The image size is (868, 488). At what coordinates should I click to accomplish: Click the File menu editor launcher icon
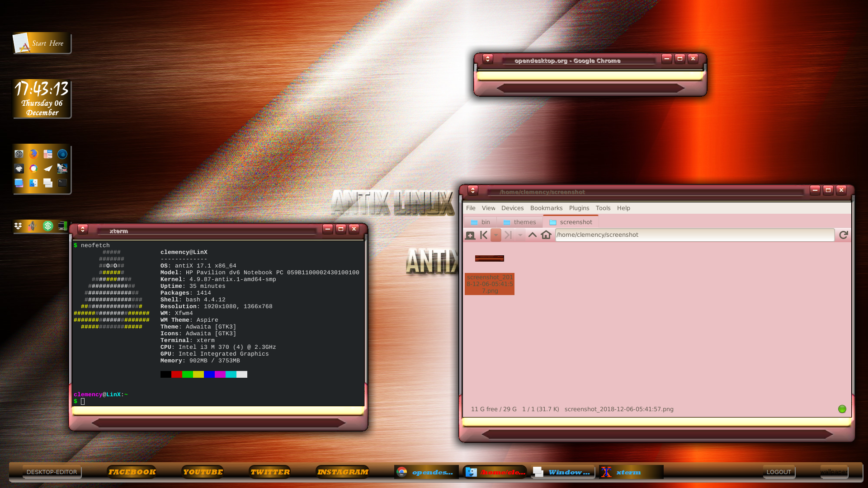(48, 154)
